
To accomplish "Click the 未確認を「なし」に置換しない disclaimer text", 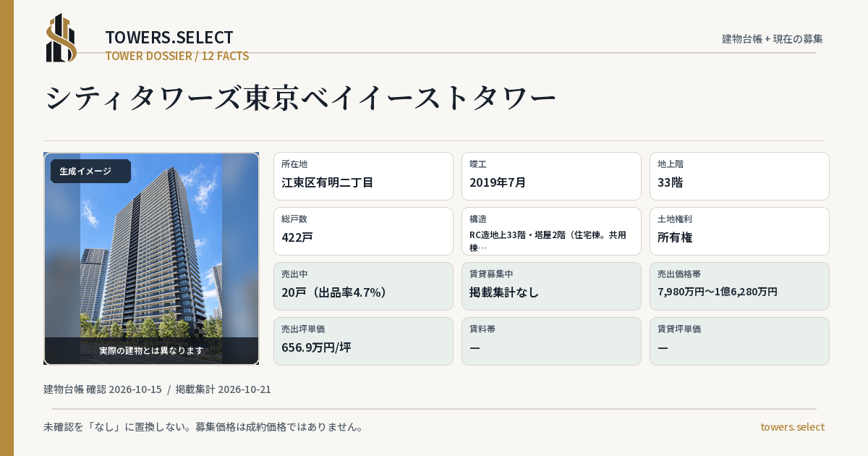I will coord(203,427).
